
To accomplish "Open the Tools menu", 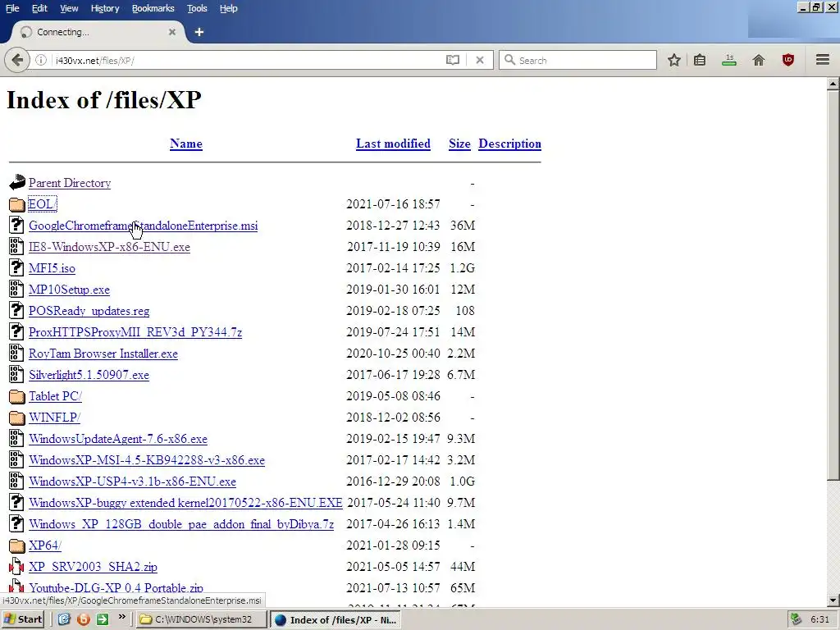I will click(197, 8).
